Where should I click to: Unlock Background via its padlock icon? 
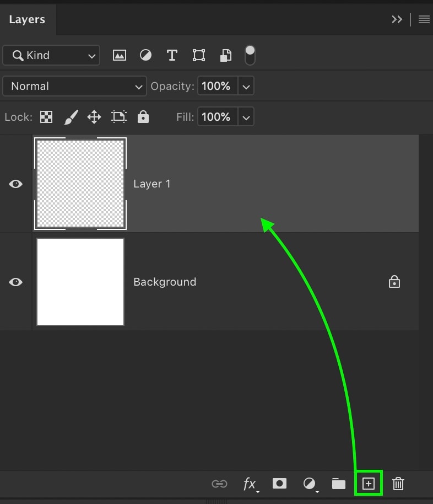[x=394, y=282]
